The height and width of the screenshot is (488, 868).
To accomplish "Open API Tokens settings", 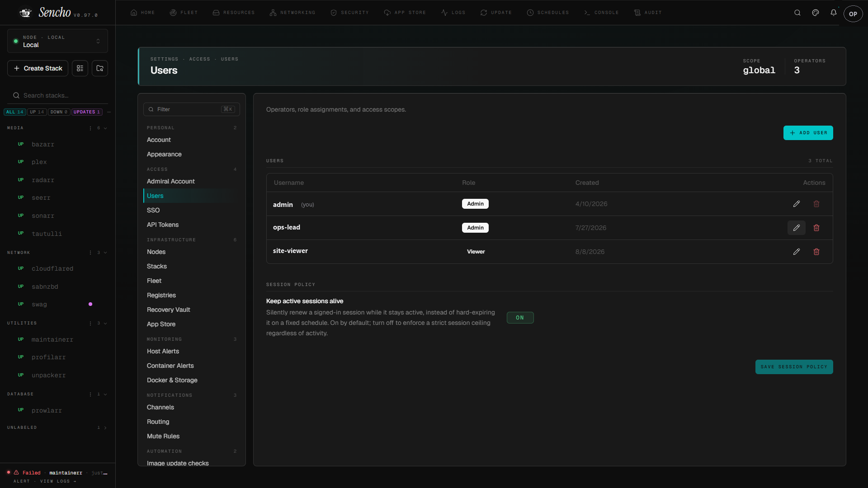I will point(191,225).
